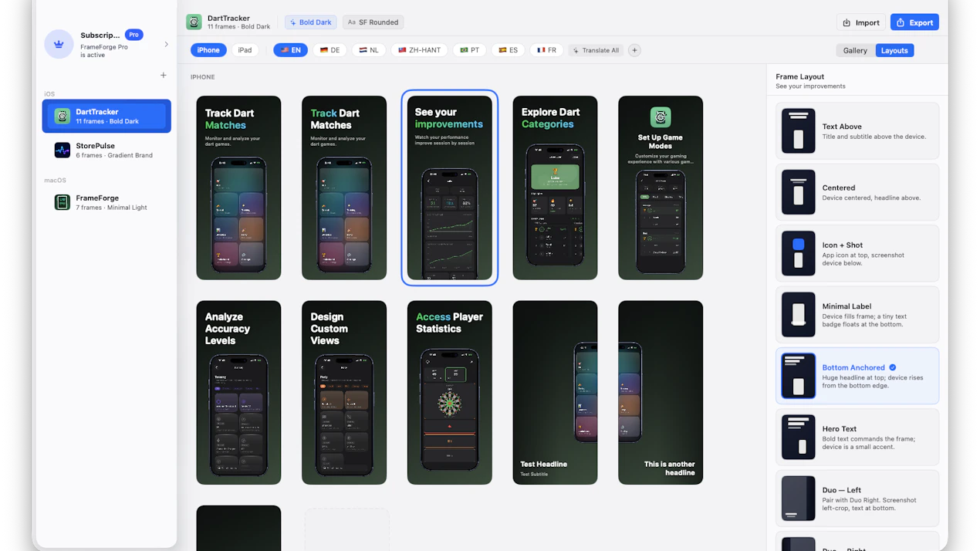980x551 pixels.
Task: Expand the Subscription Pro chevron
Action: [166, 44]
